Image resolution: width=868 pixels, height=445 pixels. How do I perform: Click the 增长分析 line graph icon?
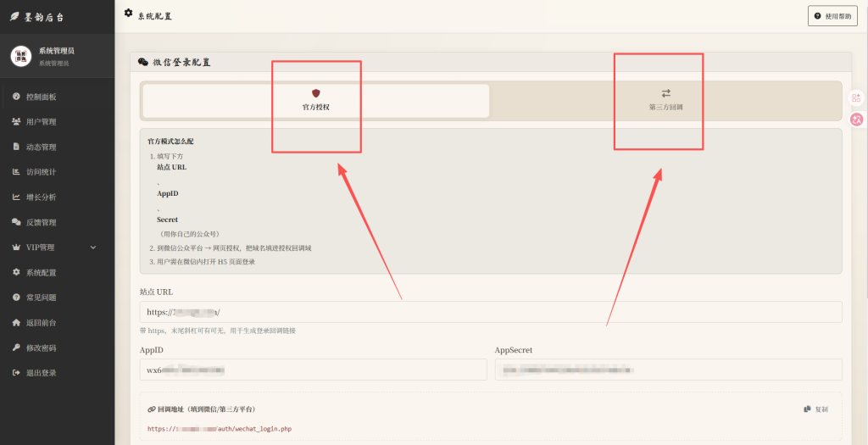[16, 197]
